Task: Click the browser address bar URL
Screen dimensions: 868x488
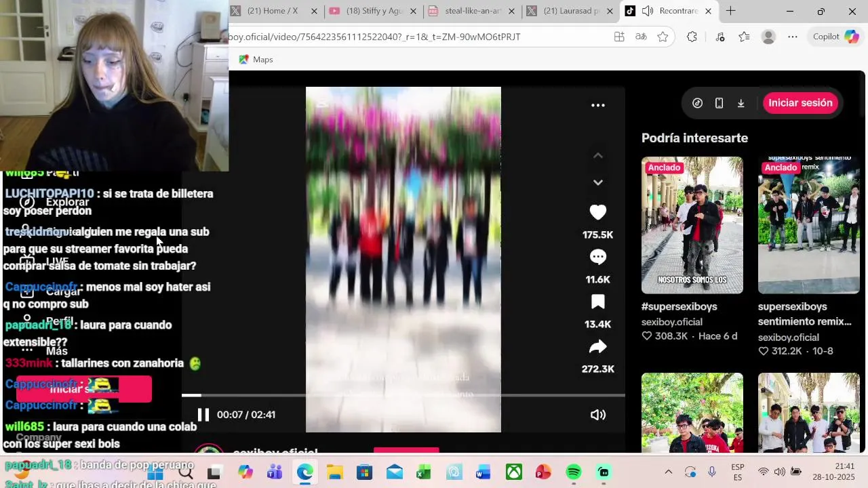Action: point(374,37)
